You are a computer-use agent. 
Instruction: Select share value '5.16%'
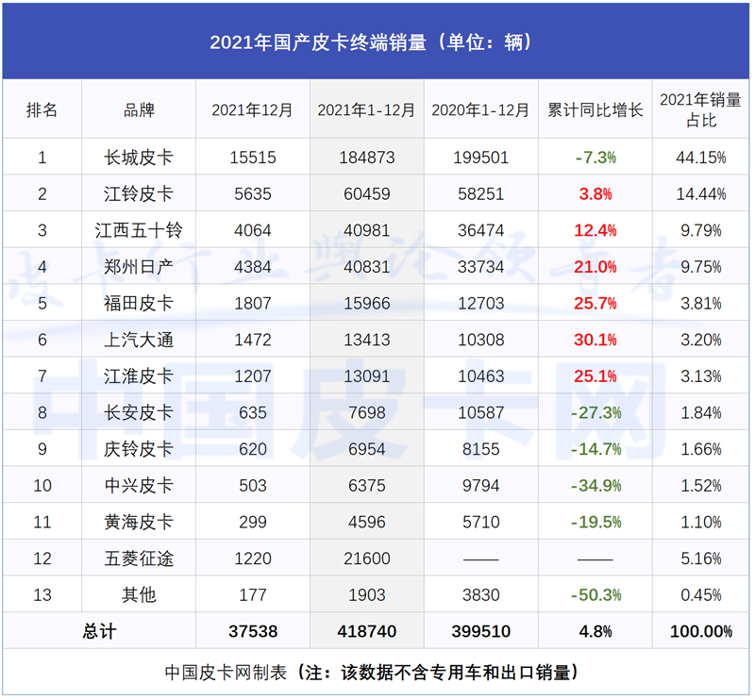tap(700, 558)
